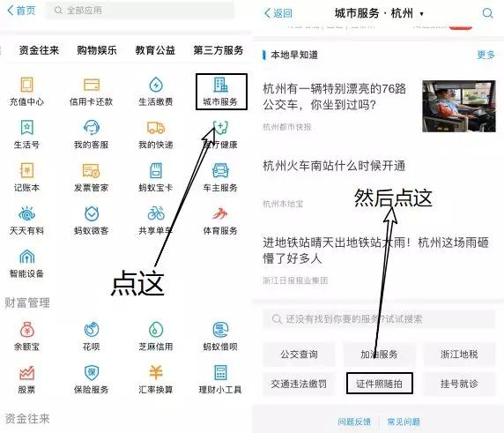Open the 更多 link beside 本地早知道
The width and height of the screenshot is (504, 433).
485,55
